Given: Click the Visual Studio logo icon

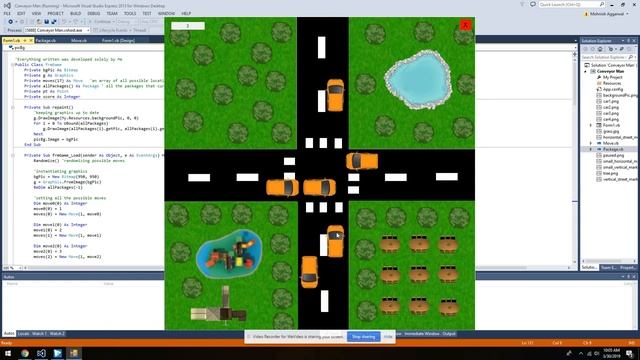Looking at the screenshot, I should pyautogui.click(x=7, y=5).
